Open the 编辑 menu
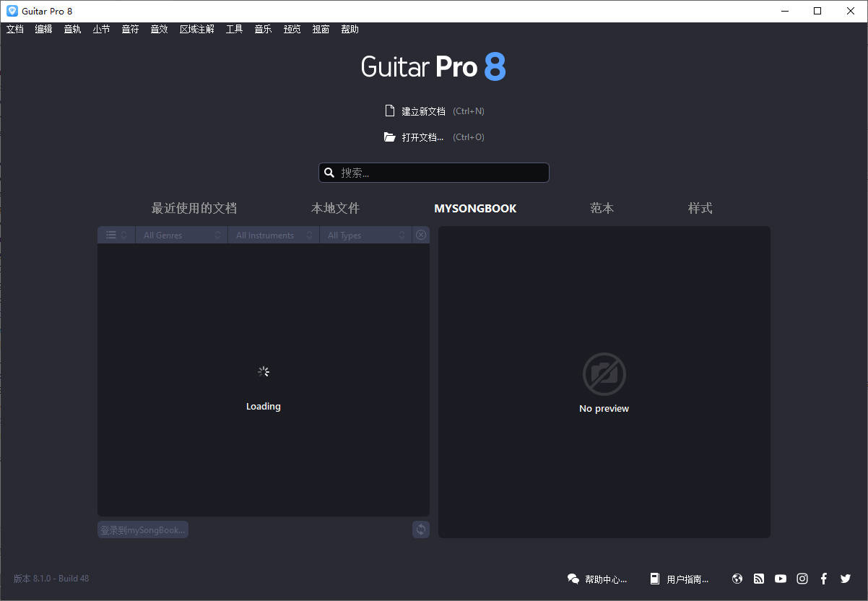This screenshot has width=868, height=601. click(44, 30)
